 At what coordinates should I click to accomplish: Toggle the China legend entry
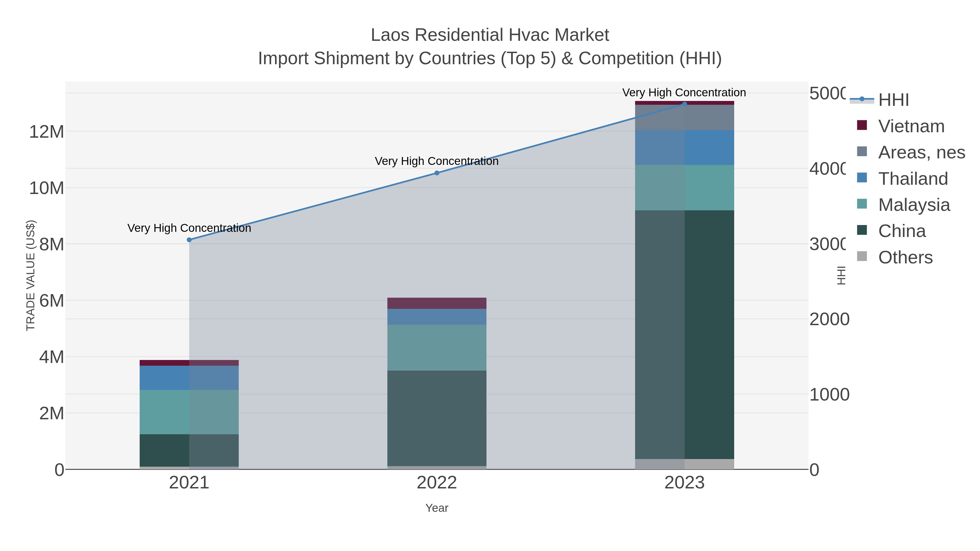pos(891,231)
